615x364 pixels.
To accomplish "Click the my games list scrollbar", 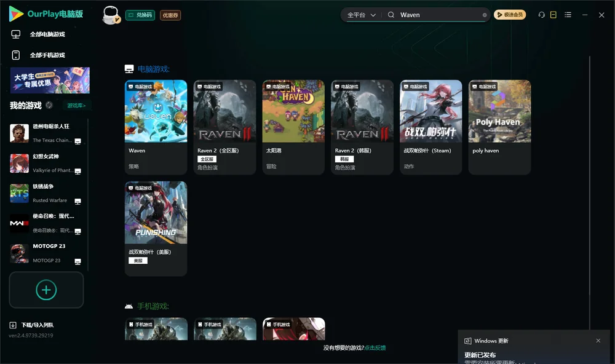I will (88, 194).
